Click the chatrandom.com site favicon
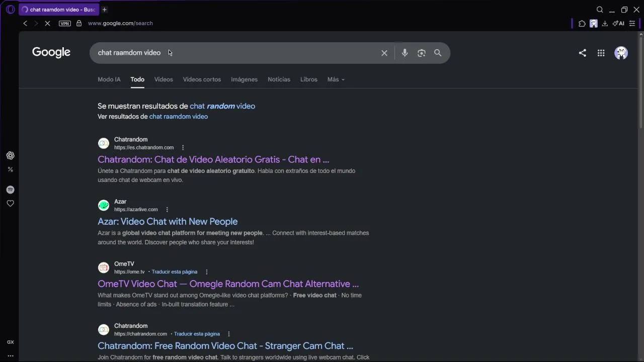 point(104,330)
